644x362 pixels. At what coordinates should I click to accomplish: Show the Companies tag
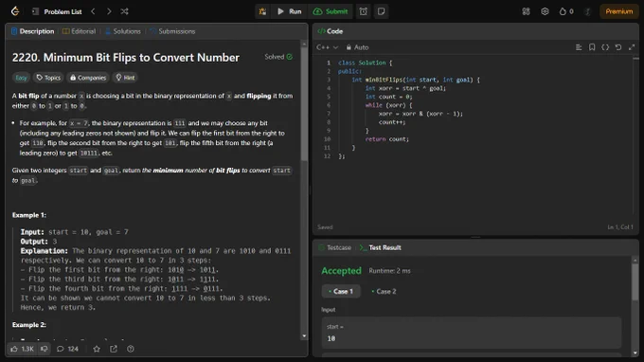coord(88,78)
